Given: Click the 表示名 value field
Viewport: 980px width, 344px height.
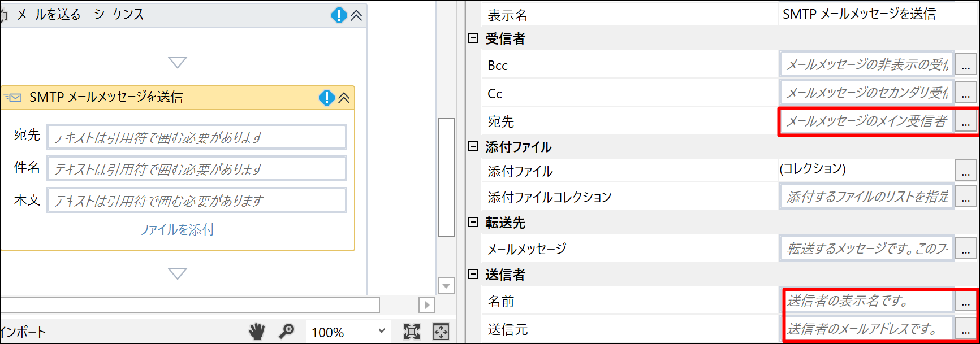Looking at the screenshot, I should pos(878,14).
